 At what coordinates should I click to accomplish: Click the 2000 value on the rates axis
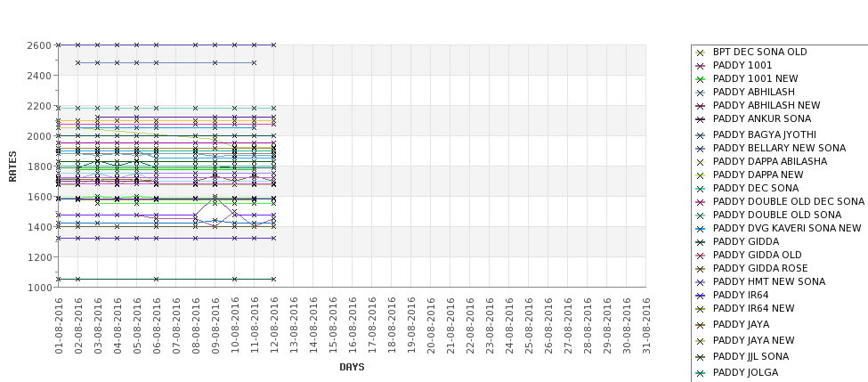click(39, 136)
